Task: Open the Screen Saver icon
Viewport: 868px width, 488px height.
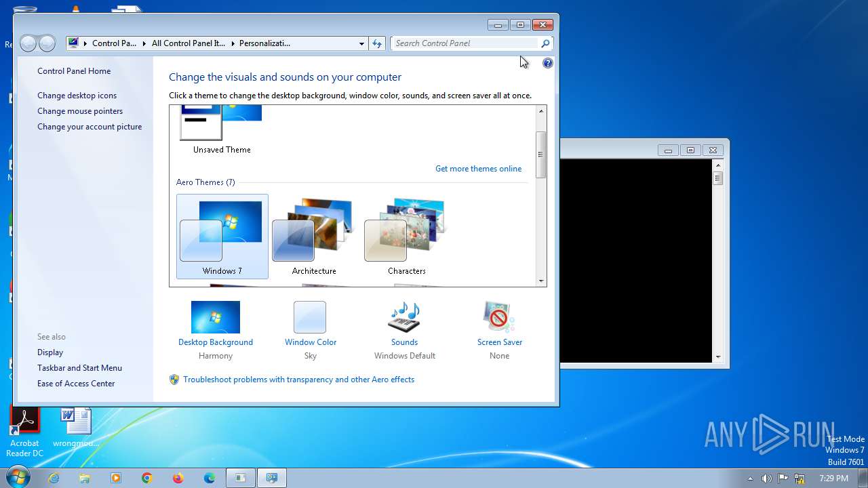Action: [499, 317]
